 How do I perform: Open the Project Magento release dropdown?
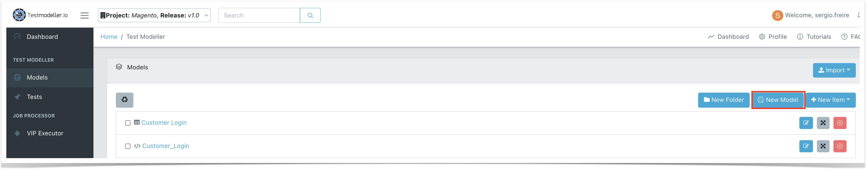tap(154, 16)
